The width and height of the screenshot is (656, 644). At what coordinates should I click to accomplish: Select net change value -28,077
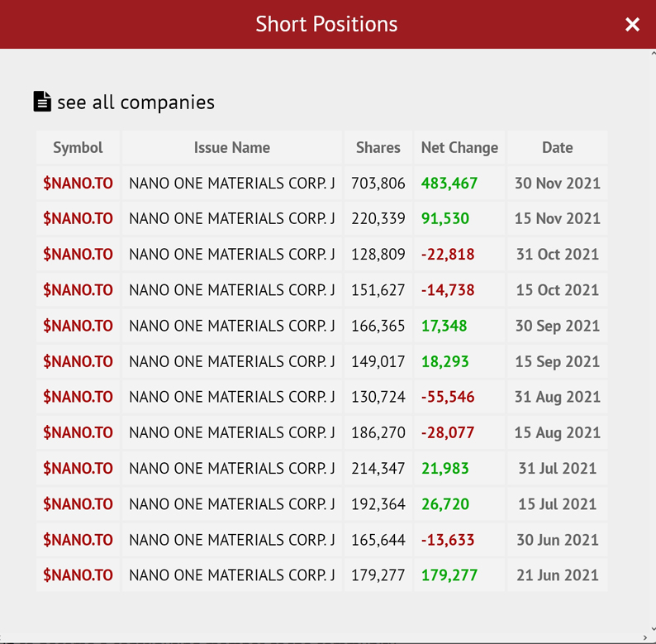tap(448, 432)
